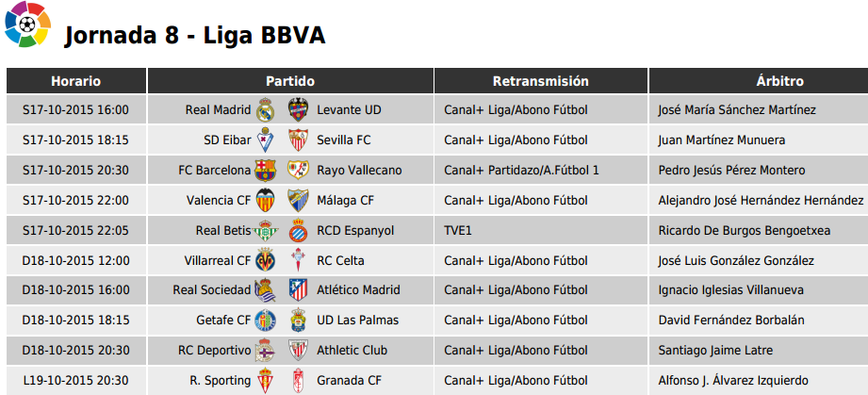Click the Granada CF crest
The height and width of the screenshot is (395, 868).
(x=299, y=381)
